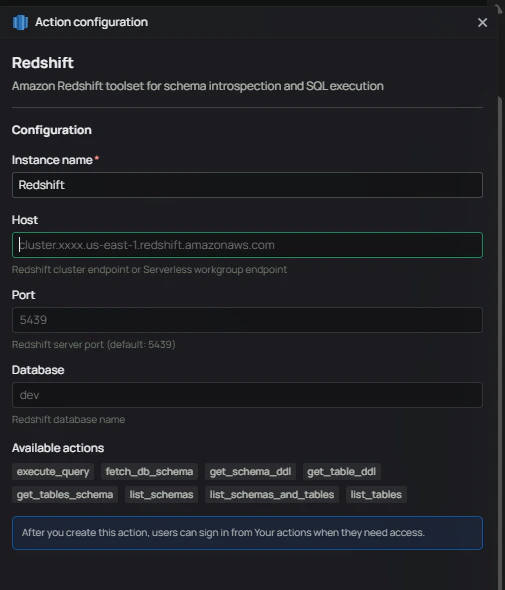Click the Database input field
Viewport: 505px width, 590px height.
pyautogui.click(x=247, y=395)
